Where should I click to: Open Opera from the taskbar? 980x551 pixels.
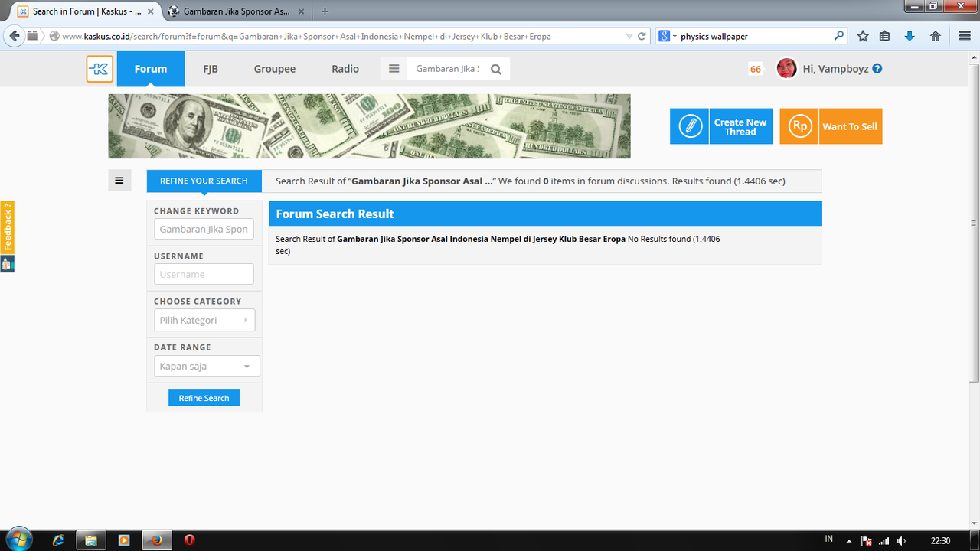click(190, 540)
